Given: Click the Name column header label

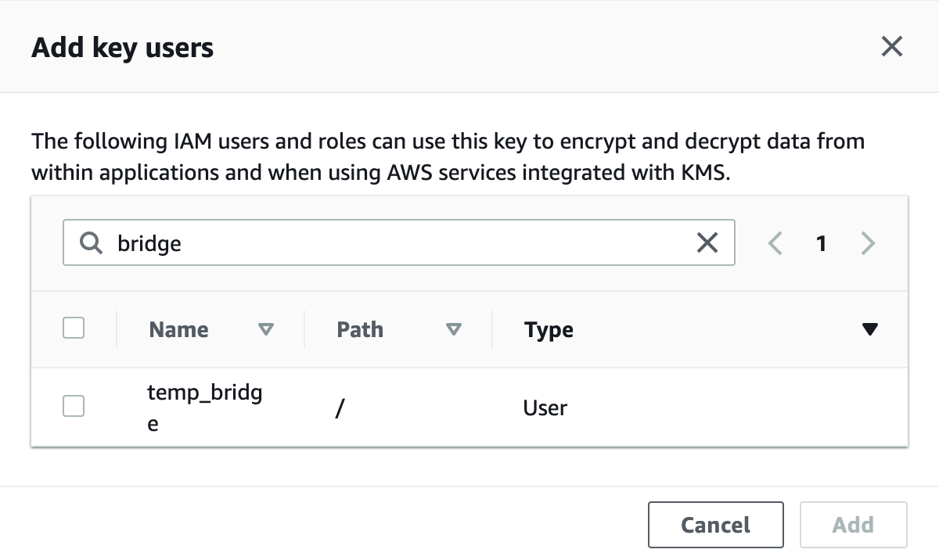Looking at the screenshot, I should (x=178, y=329).
